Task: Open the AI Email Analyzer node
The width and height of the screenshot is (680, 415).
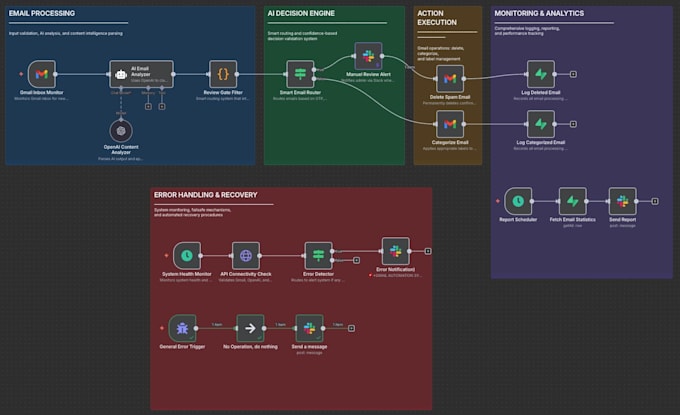Action: (141, 74)
